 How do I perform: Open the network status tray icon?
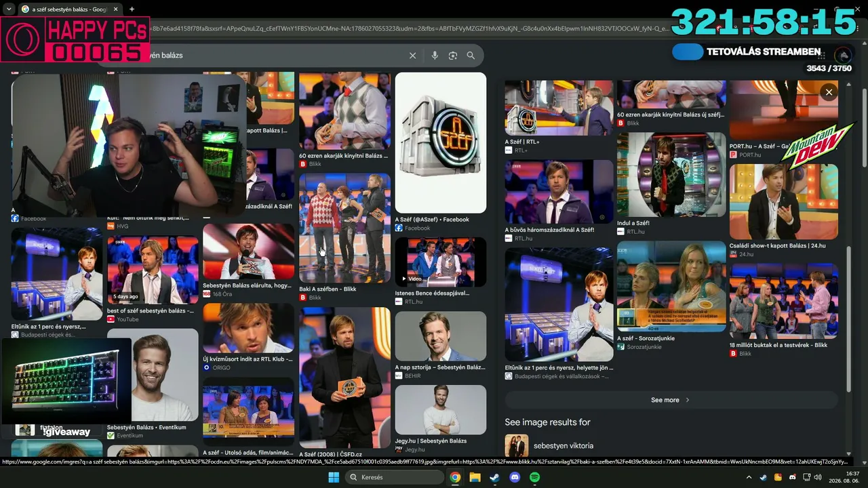[808, 477]
